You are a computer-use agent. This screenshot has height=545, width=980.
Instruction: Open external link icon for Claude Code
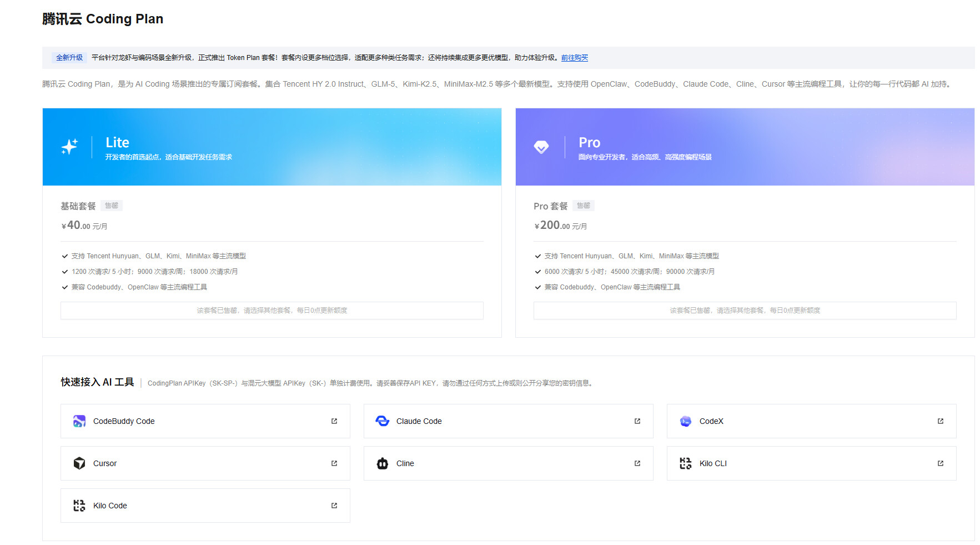click(637, 421)
